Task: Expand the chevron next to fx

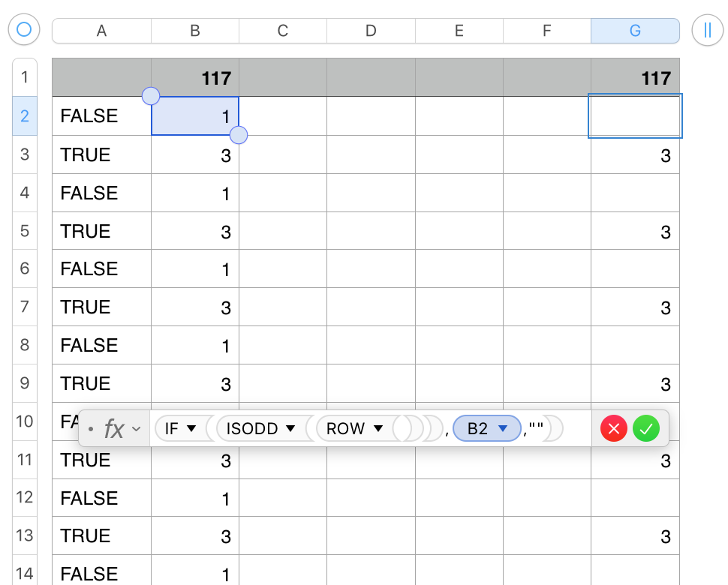Action: pyautogui.click(x=135, y=428)
